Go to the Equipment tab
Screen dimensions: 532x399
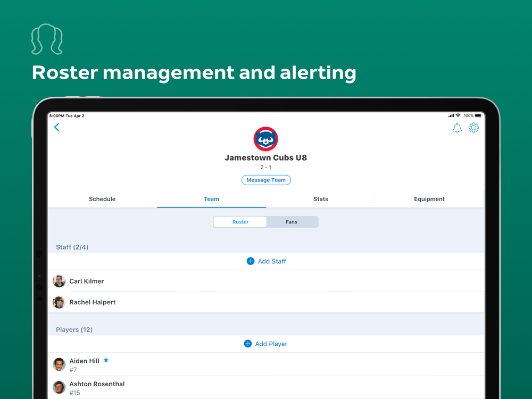click(x=429, y=199)
